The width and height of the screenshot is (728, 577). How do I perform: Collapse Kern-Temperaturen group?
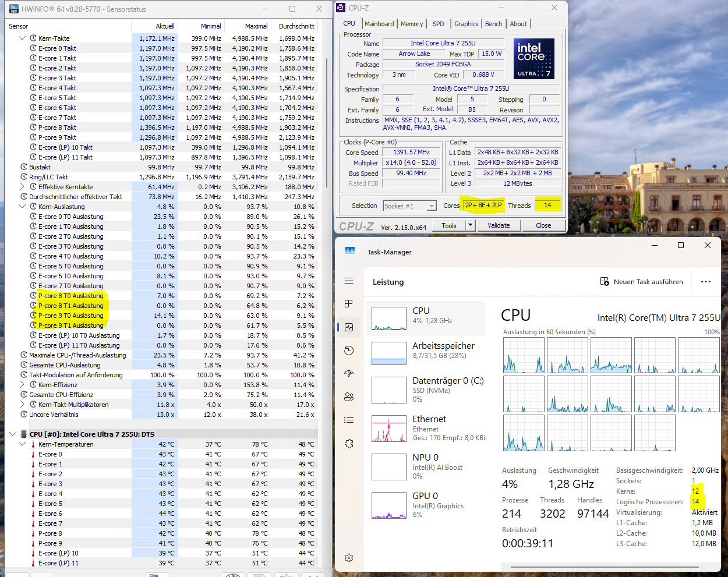[22, 444]
